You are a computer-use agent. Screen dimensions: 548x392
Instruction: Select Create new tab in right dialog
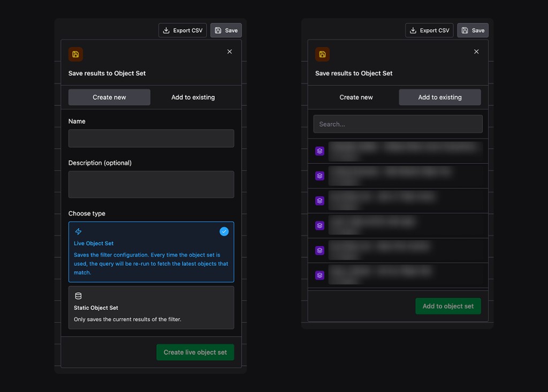[x=356, y=97]
